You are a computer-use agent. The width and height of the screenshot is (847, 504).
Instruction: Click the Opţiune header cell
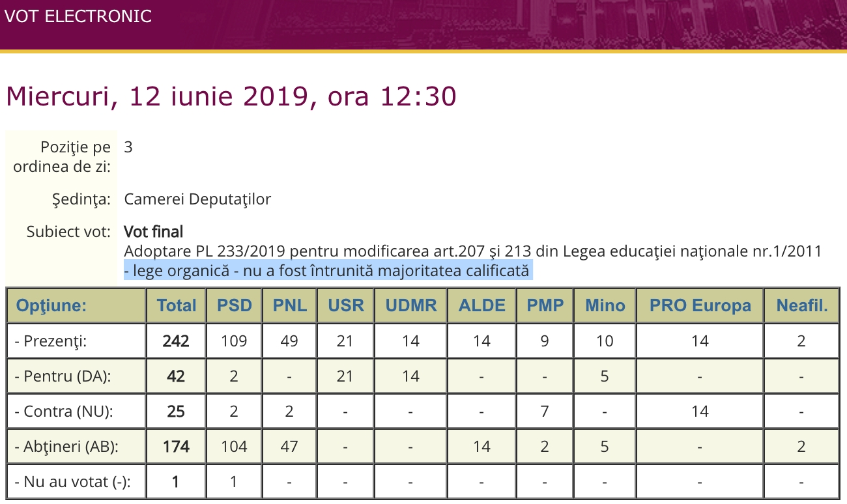point(76,305)
